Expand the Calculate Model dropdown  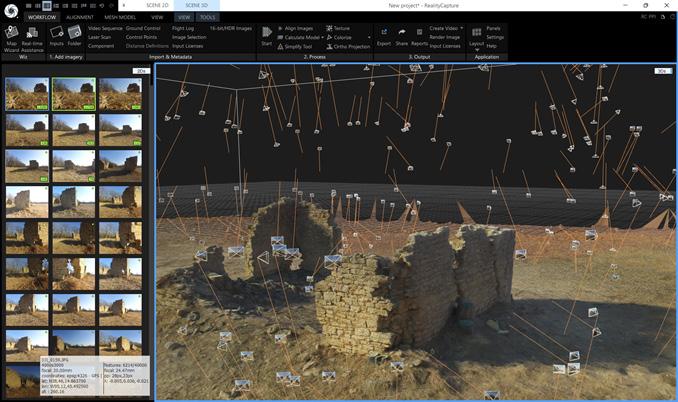tap(321, 37)
